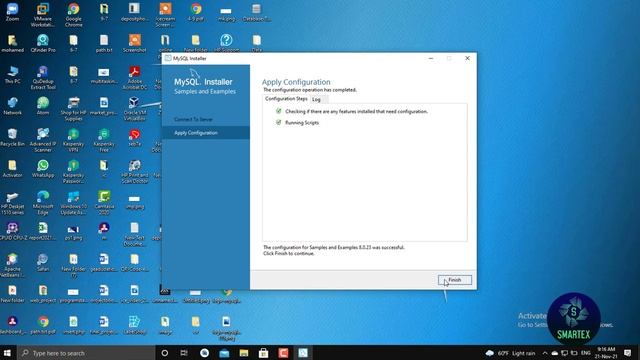Open Camtasia recorder from the taskbar
This screenshot has height=360, width=640.
pyautogui.click(x=283, y=353)
